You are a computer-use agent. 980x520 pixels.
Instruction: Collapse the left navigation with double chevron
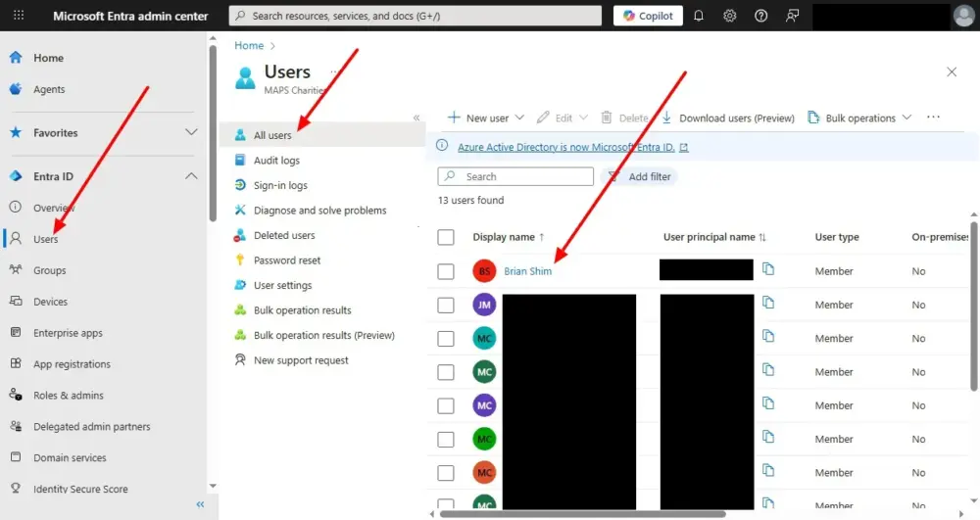tap(200, 504)
